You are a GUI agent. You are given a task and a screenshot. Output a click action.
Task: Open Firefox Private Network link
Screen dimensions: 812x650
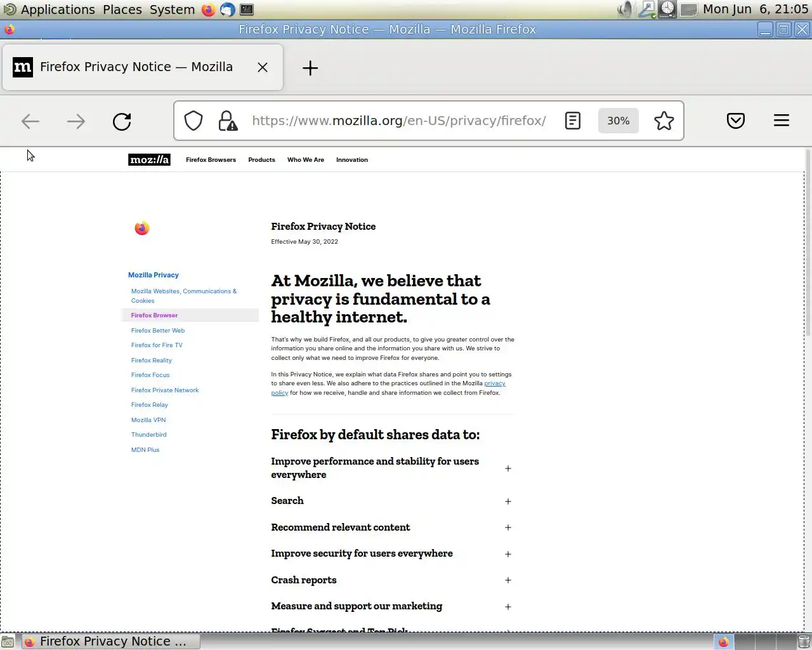click(165, 390)
